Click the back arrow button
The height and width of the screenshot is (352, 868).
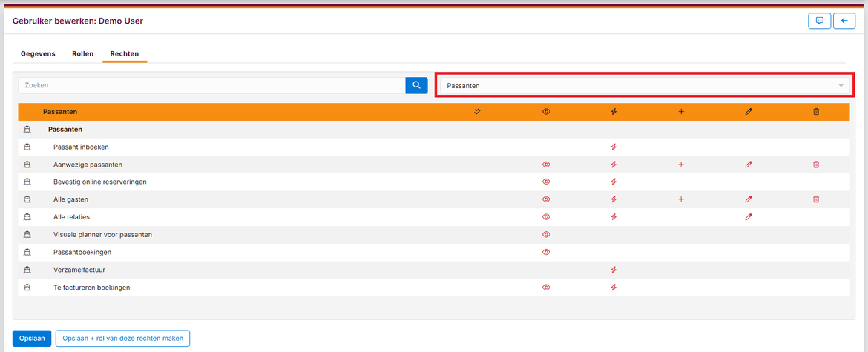click(844, 21)
